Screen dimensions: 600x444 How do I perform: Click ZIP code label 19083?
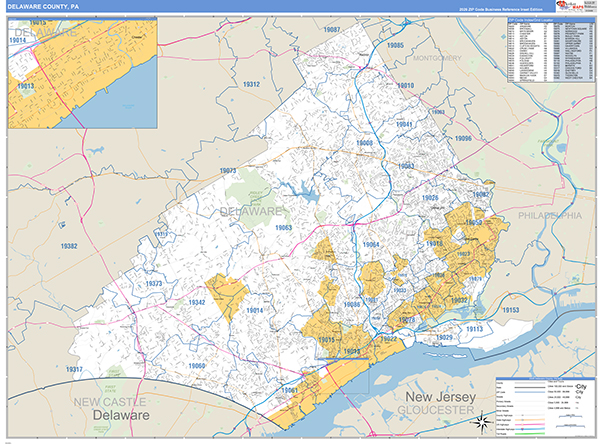[406, 166]
